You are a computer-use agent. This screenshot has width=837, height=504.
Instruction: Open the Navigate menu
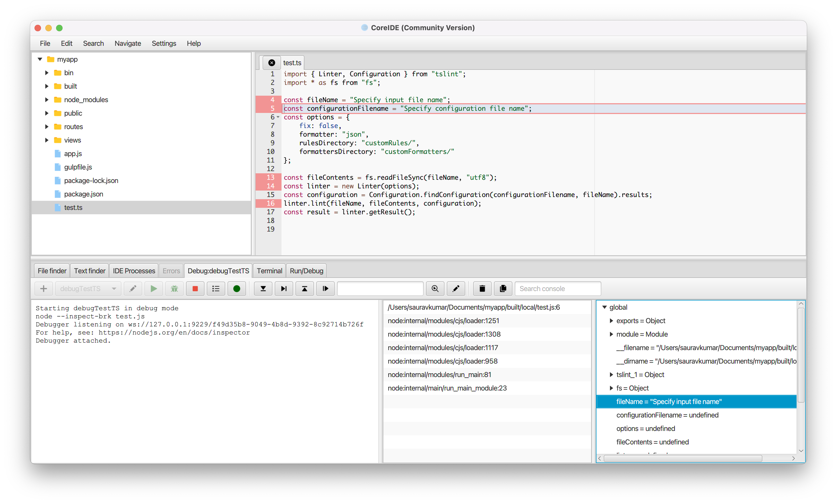128,43
